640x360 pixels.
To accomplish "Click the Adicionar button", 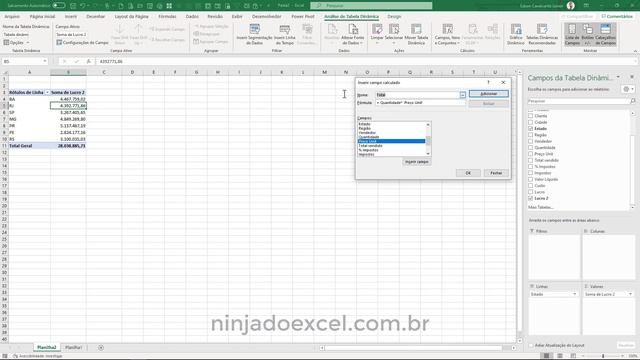I will click(489, 94).
